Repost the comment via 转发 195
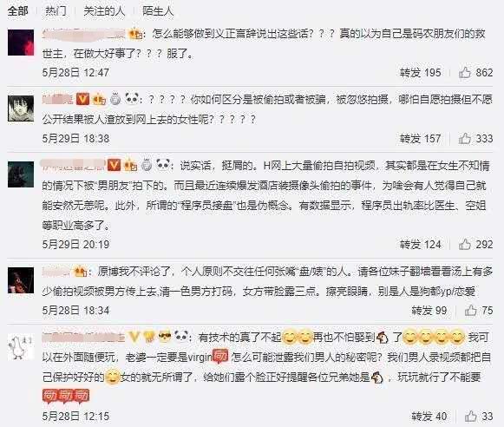 (x=421, y=73)
